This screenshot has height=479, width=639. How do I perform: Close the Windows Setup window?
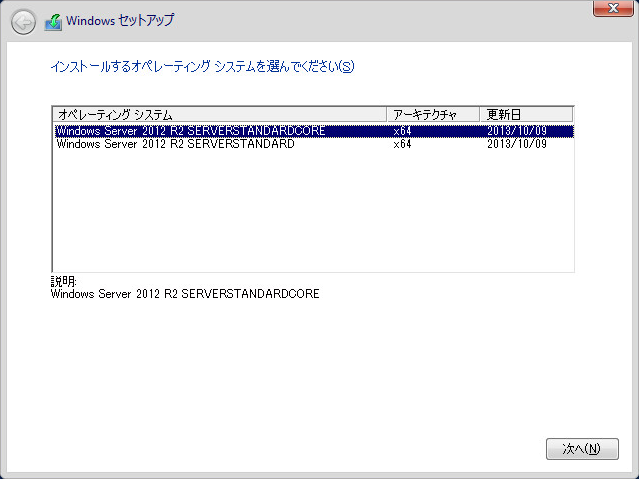coord(613,8)
